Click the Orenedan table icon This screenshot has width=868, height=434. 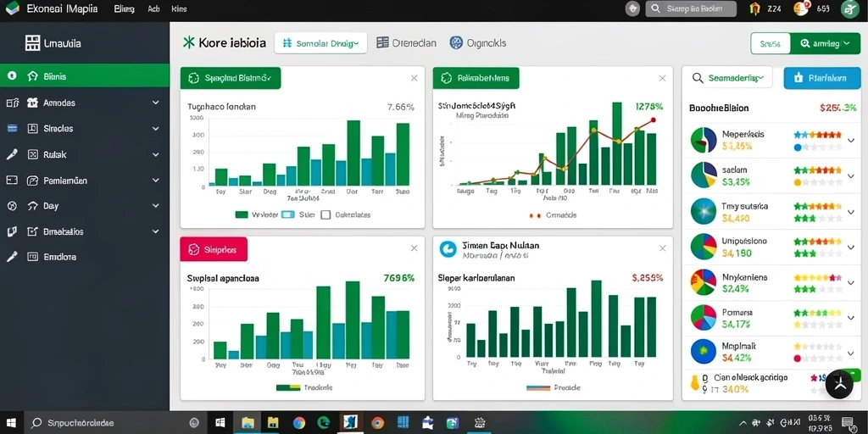382,42
